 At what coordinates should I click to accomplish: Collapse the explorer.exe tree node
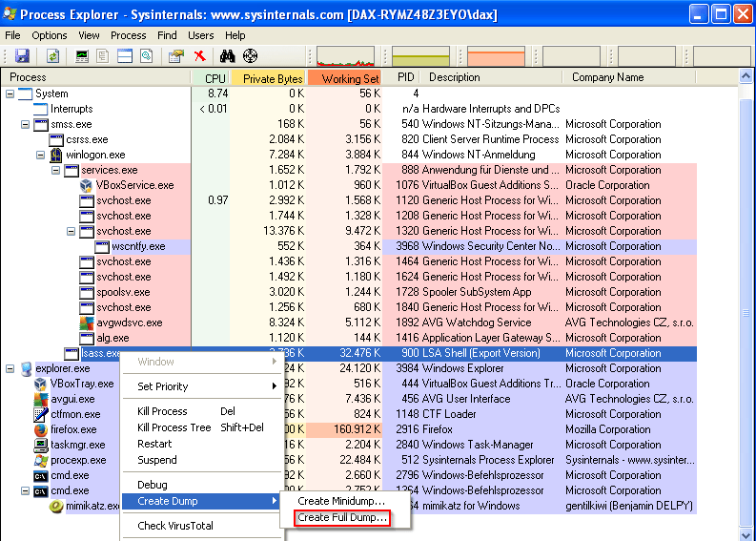click(10, 368)
